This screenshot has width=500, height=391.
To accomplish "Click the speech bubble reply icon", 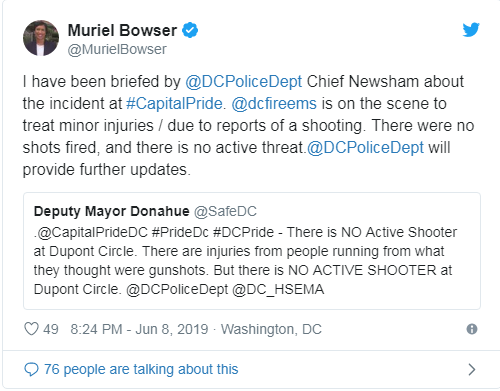I will coord(32,369).
